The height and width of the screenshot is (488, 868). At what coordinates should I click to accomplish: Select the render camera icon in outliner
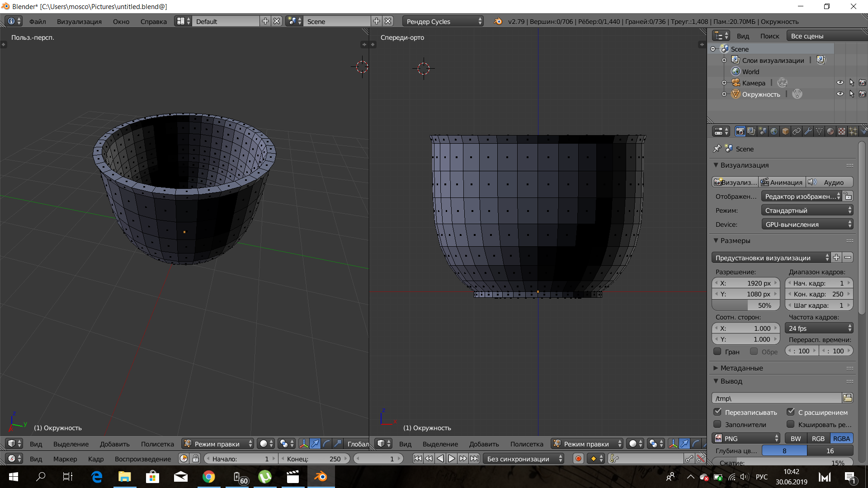[x=862, y=83]
